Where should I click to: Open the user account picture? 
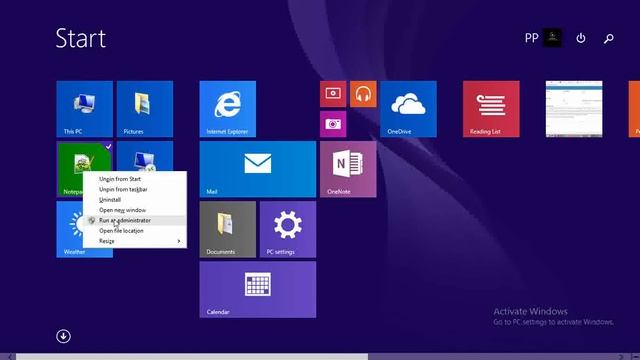click(552, 38)
